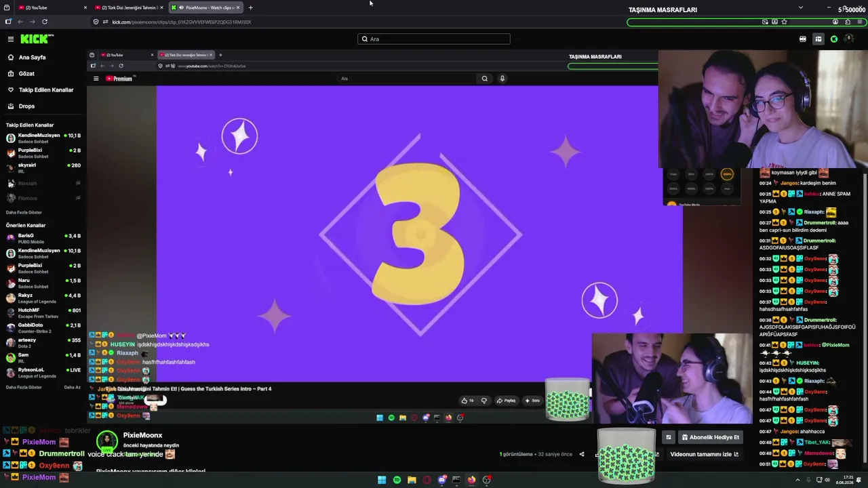Screen dimensions: 868x488
Task: Open skyrairi followed channel
Action: click(43, 167)
